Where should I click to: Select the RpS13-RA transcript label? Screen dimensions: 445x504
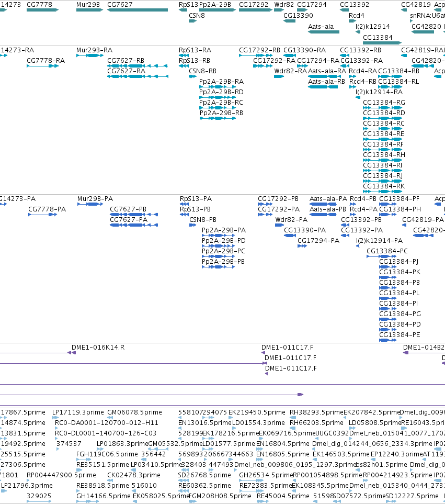click(x=195, y=50)
